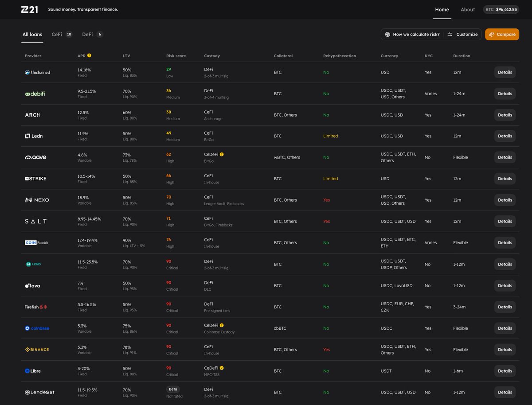Open Details for Firefish
This screenshot has height=405, width=532.
pos(505,307)
